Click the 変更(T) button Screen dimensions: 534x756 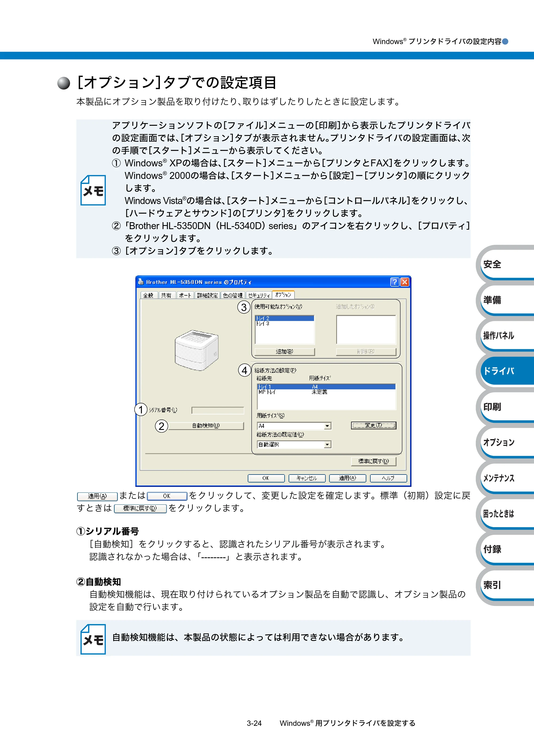click(373, 425)
